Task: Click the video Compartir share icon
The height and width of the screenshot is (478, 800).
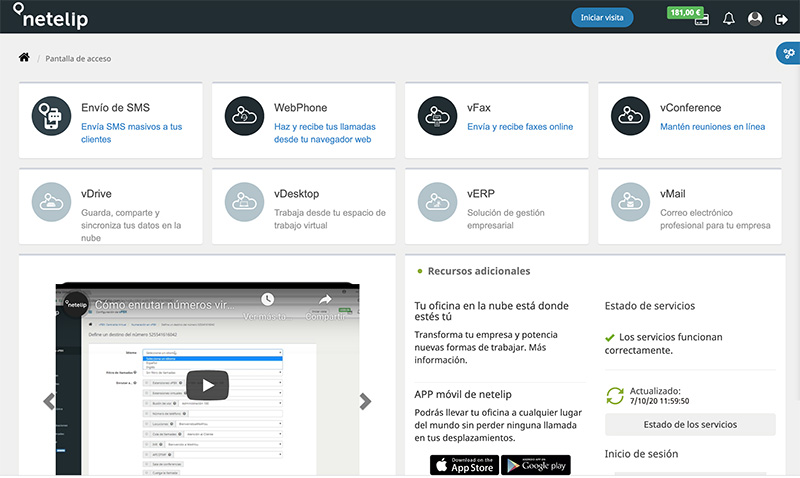Action: point(325,299)
